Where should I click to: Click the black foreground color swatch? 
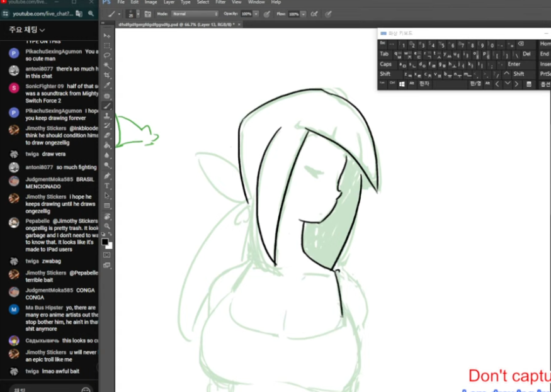coord(105,242)
